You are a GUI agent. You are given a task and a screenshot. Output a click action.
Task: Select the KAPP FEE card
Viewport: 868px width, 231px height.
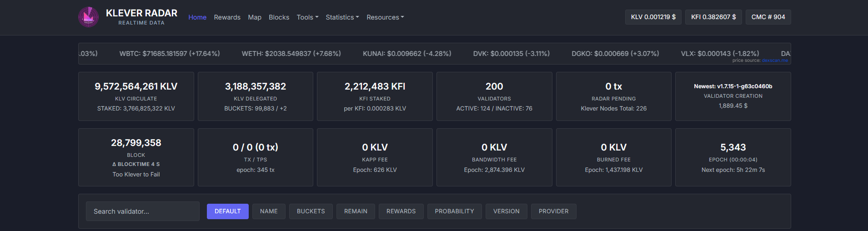coord(375,157)
